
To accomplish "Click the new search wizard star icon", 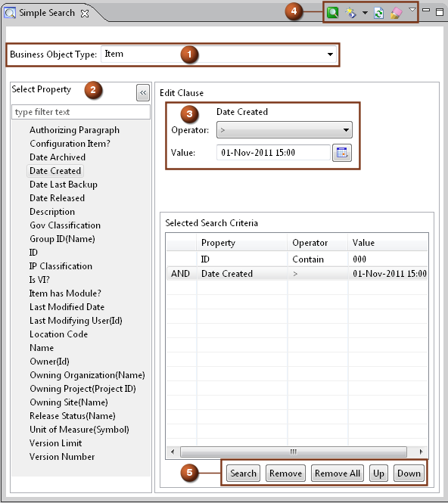I will [x=350, y=13].
